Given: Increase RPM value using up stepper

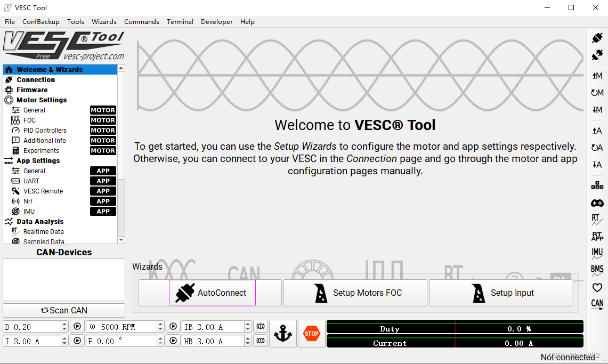Looking at the screenshot, I should 160,324.
